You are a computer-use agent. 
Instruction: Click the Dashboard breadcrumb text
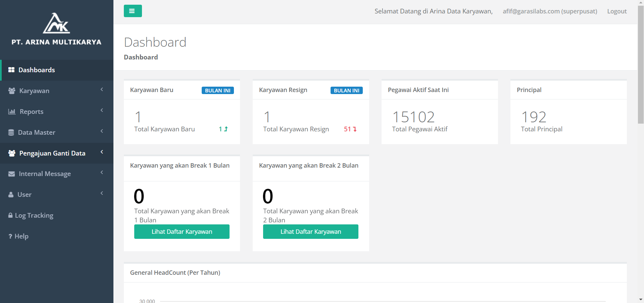pyautogui.click(x=141, y=57)
